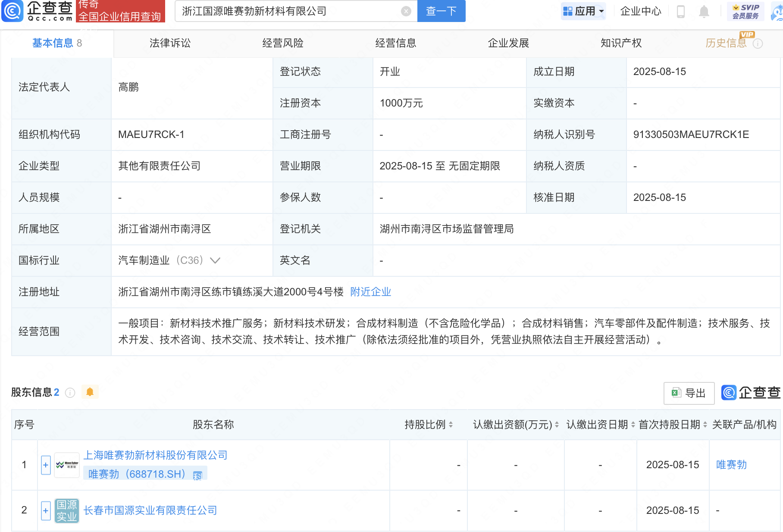
Task: Expand the 汽车制造业 industry chevron
Action: click(215, 260)
